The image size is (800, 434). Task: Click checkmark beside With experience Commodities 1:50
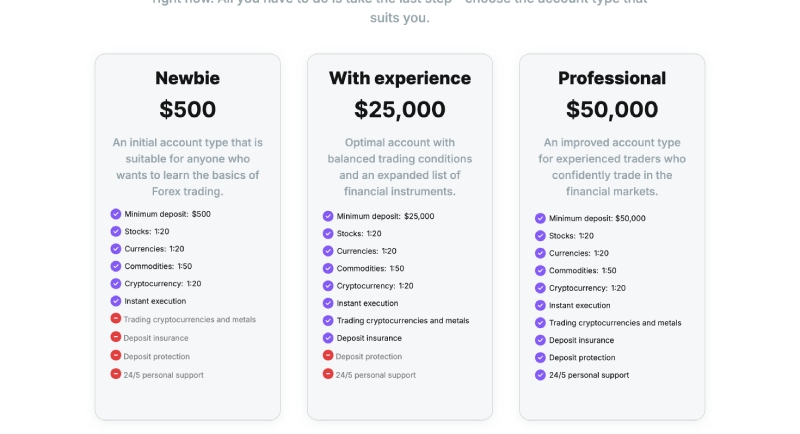click(x=328, y=268)
